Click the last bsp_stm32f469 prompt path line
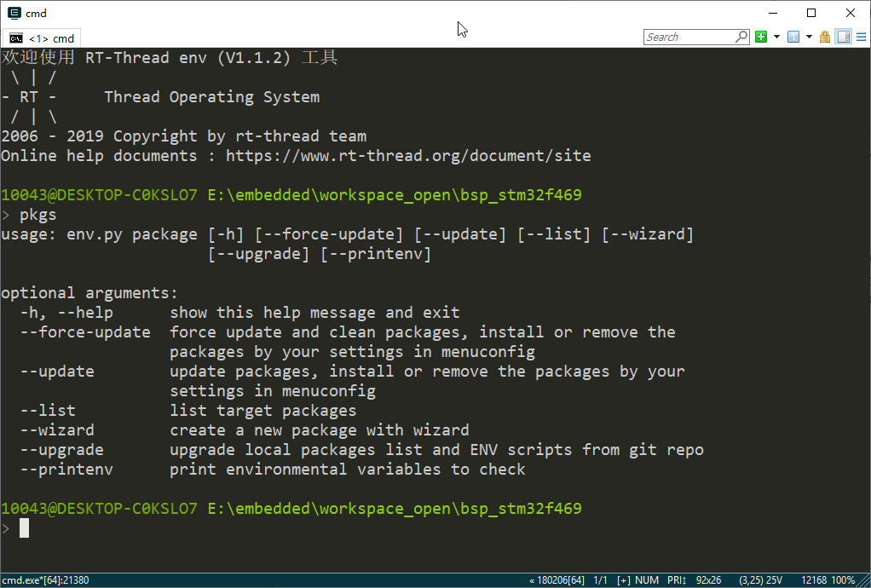871x588 pixels. (291, 509)
